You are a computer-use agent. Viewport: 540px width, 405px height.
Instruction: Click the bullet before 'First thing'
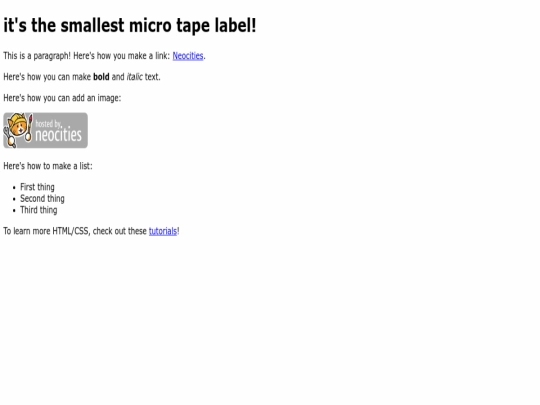click(x=14, y=188)
